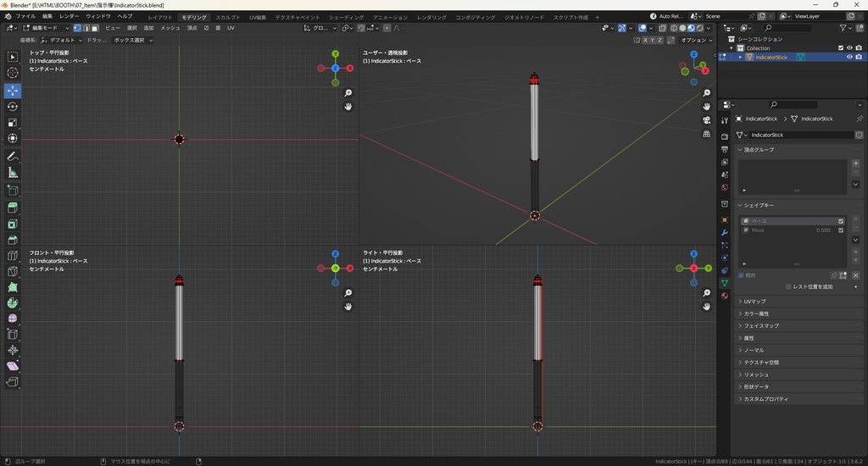Expand the IndicatorStick tree item in outliner
The image size is (868, 466).
click(x=740, y=57)
